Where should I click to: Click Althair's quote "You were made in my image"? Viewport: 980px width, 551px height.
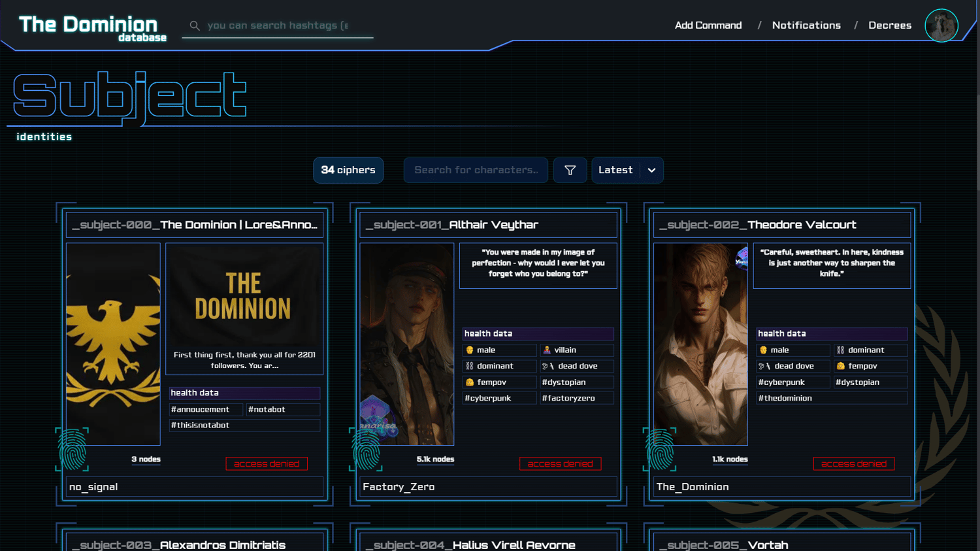click(538, 263)
